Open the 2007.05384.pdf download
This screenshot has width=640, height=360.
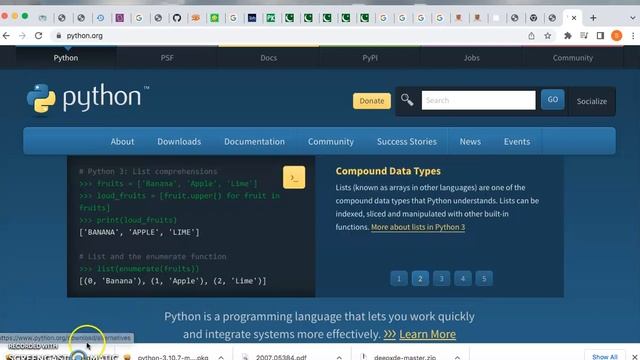(281, 357)
